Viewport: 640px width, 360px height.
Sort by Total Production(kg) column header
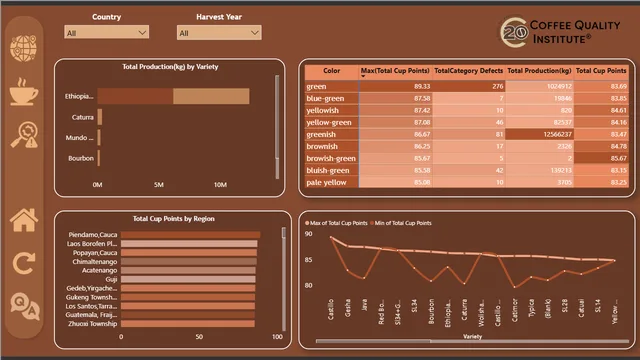point(539,71)
